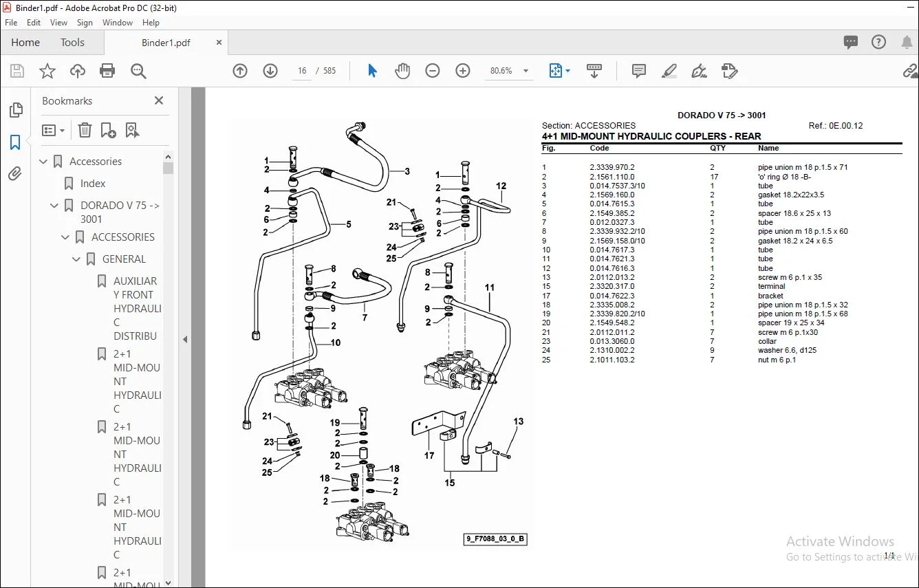919x588 pixels.
Task: Open the chat messages icon
Action: coord(851,42)
